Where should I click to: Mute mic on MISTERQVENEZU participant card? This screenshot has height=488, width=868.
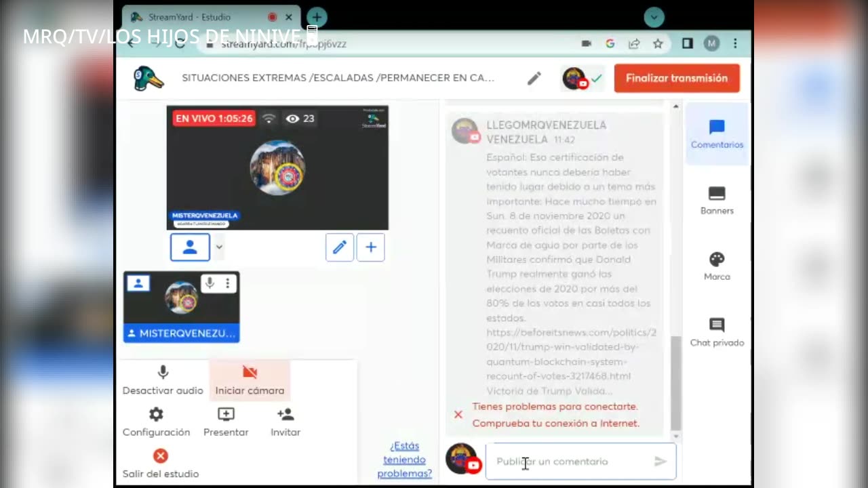[210, 283]
